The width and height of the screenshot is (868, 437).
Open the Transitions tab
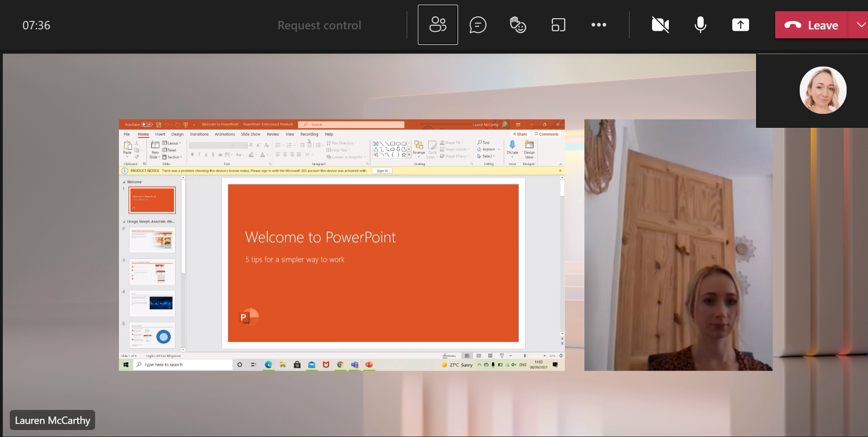click(x=199, y=134)
